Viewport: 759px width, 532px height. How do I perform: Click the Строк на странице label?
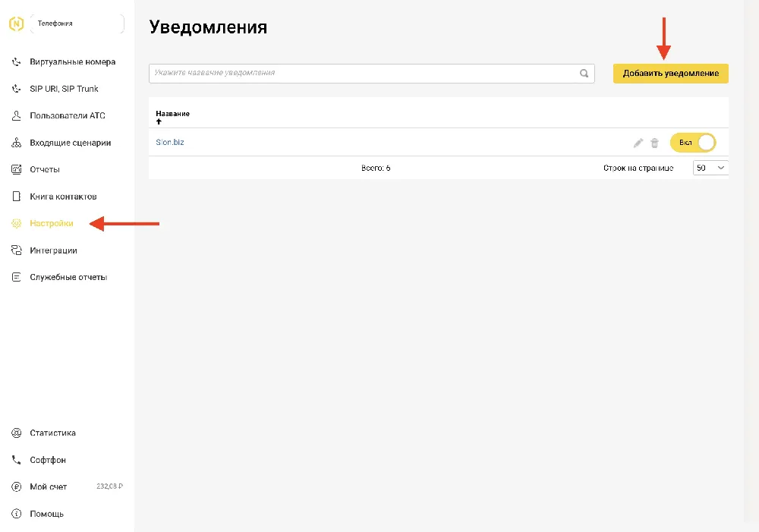(638, 168)
